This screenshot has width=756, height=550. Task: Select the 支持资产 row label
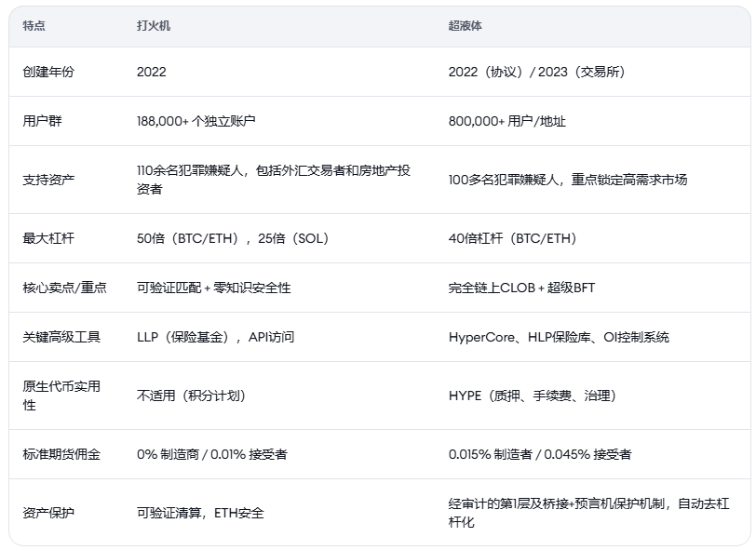tap(48, 180)
